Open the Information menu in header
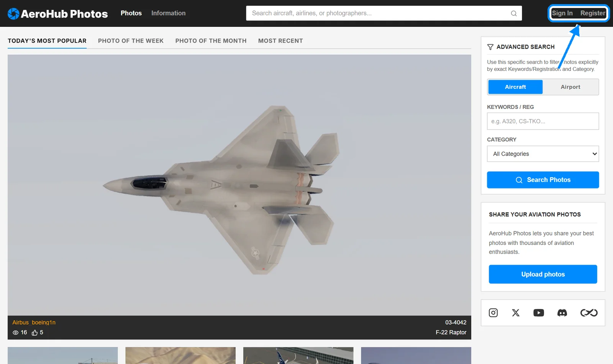This screenshot has height=364, width=613. 168,13
